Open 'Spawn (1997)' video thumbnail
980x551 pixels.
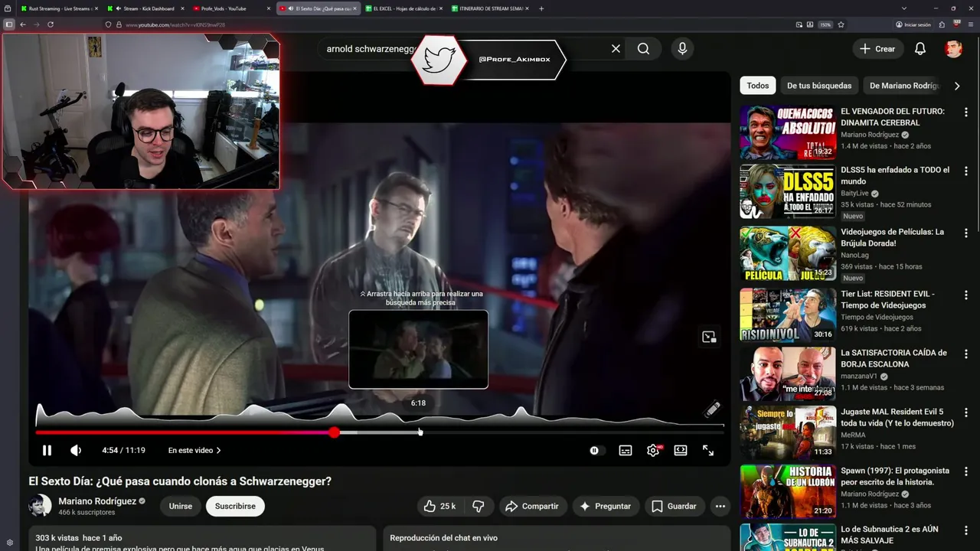click(x=788, y=492)
